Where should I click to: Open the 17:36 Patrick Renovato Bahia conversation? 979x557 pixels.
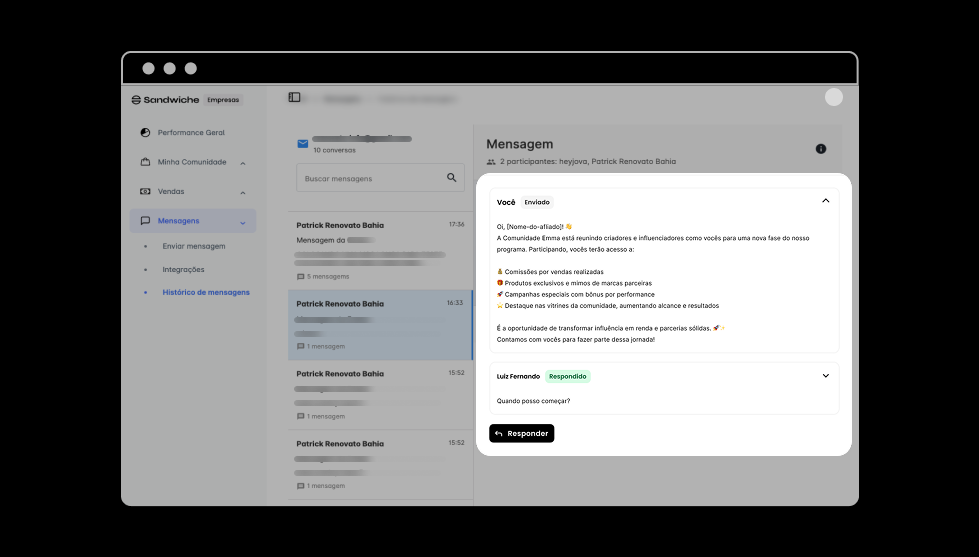coord(380,250)
